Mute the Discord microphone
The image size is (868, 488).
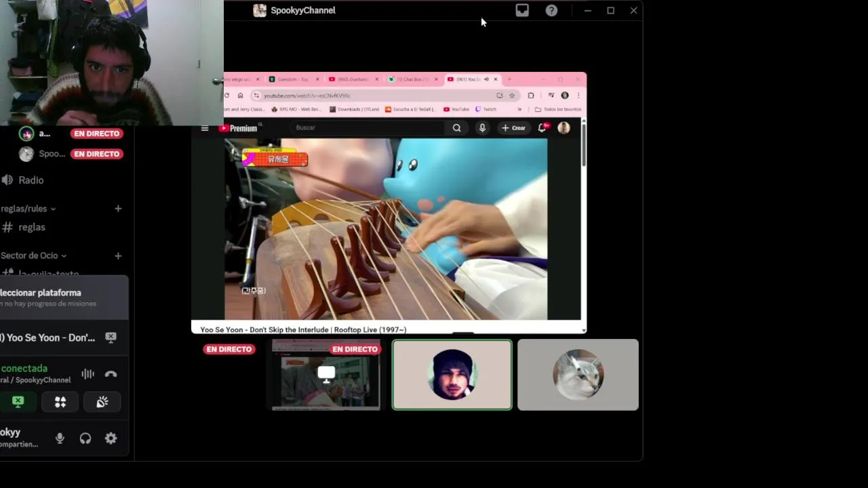60,439
